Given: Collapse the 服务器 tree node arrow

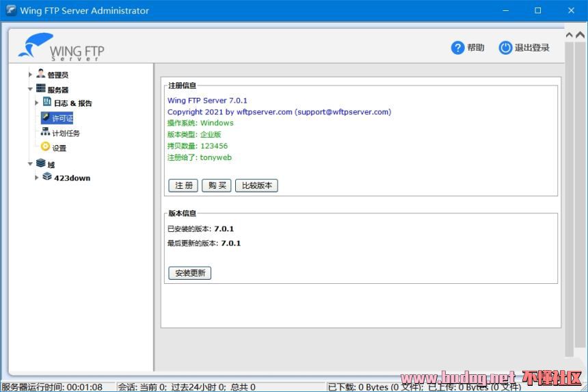Looking at the screenshot, I should click(x=30, y=90).
